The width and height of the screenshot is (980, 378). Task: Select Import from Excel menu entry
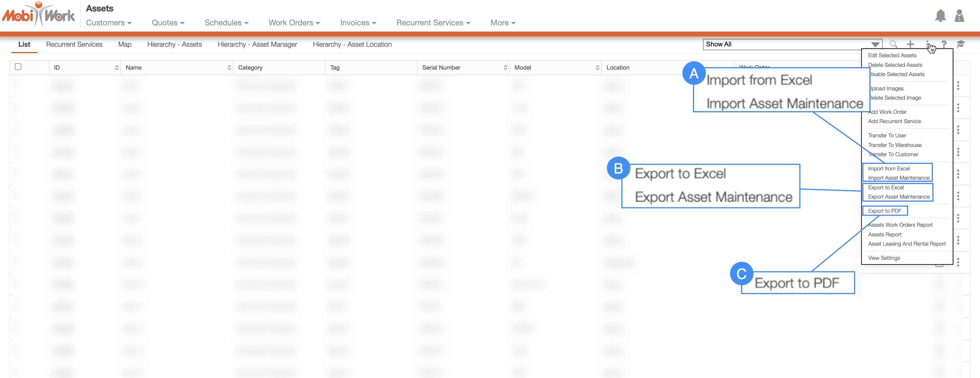click(889, 169)
